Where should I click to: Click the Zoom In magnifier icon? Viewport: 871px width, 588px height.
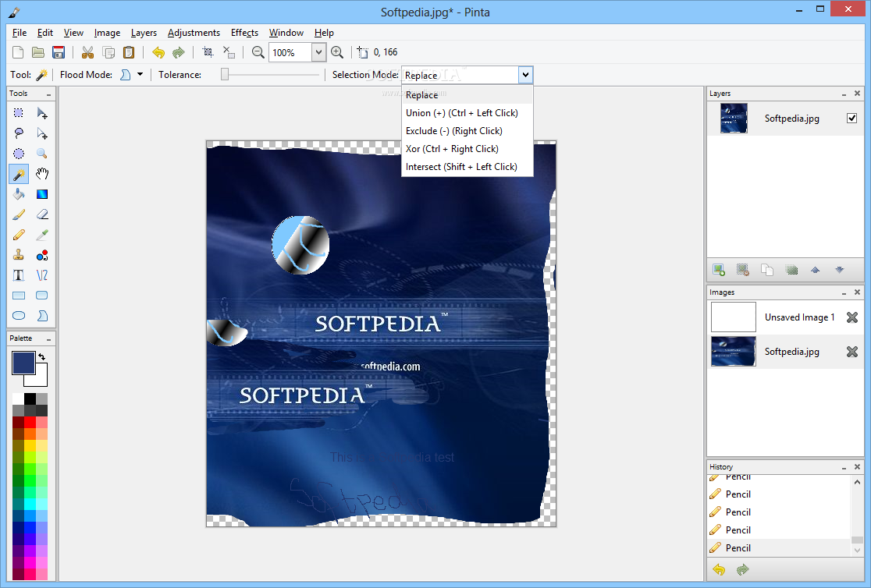click(336, 52)
